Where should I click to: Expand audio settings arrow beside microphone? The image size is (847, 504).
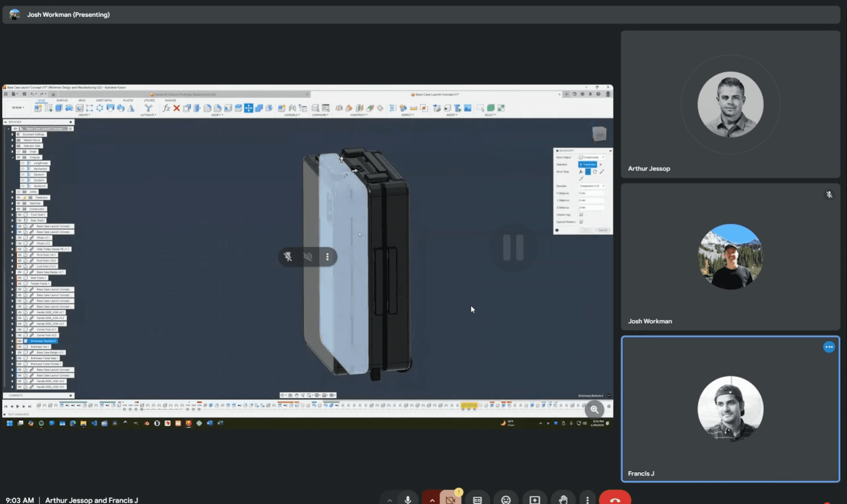coord(389,500)
